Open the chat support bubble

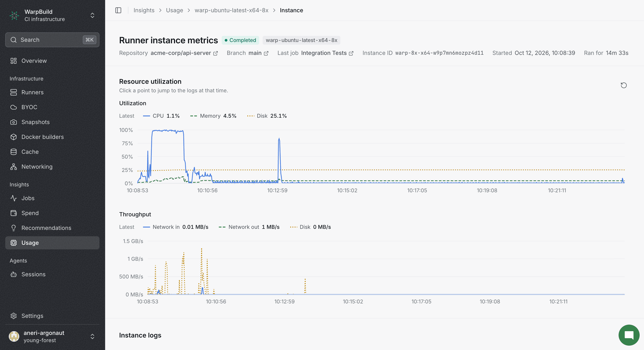coord(629,335)
